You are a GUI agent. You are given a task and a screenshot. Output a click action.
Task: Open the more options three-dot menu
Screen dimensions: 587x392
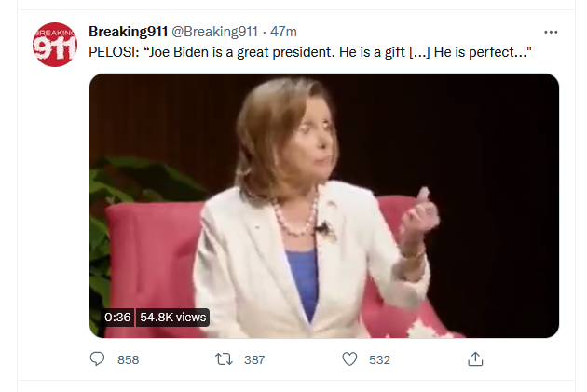[x=551, y=32]
